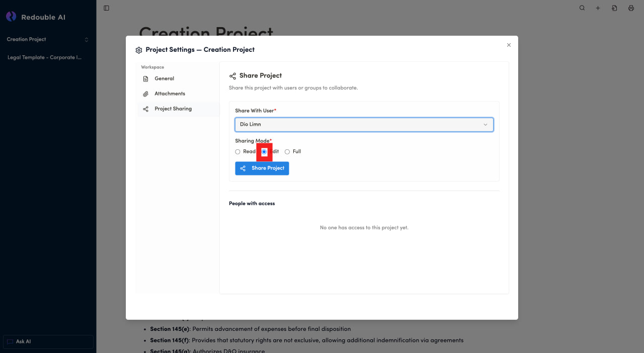644x353 pixels.
Task: Click the plus icon in top toolbar
Action: click(x=598, y=8)
